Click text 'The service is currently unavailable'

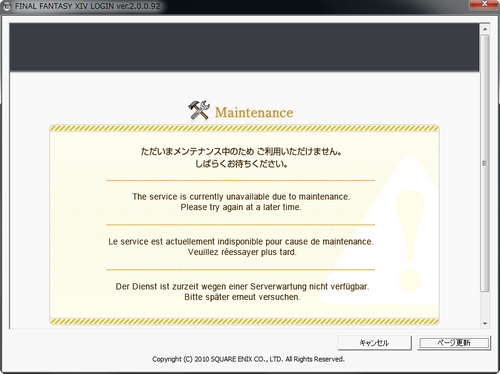point(201,197)
